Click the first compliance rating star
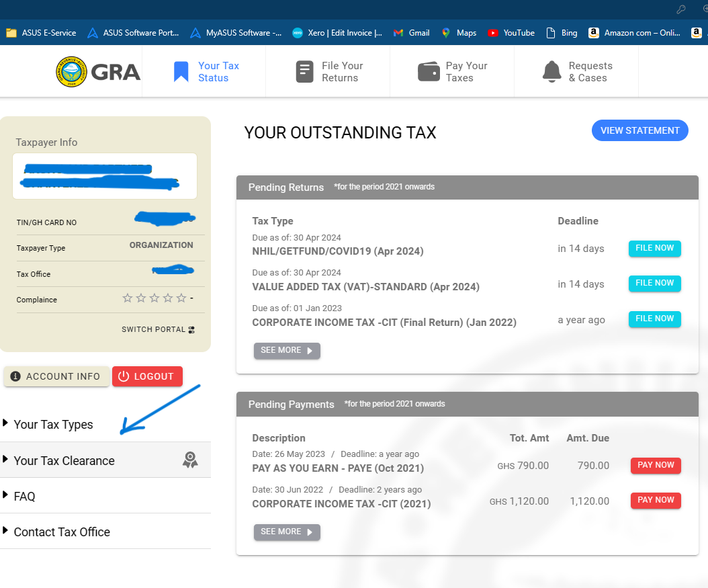708x588 pixels. click(x=128, y=298)
